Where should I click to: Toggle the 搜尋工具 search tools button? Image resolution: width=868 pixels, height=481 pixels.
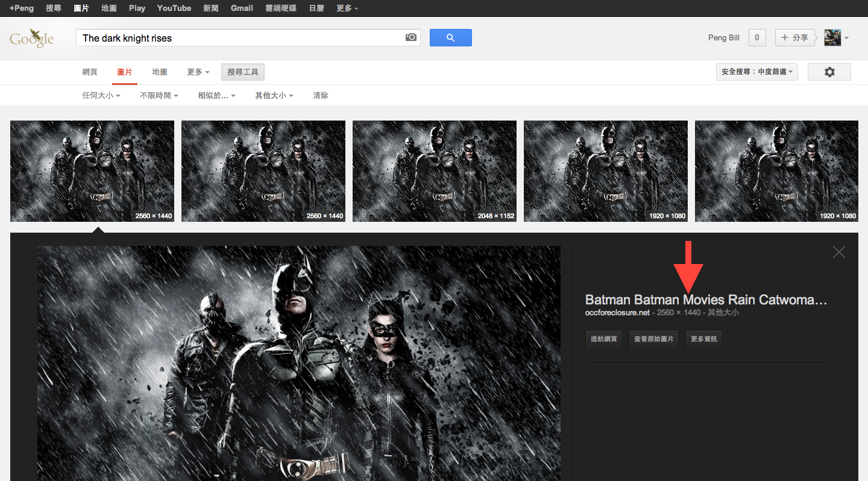[x=243, y=72]
